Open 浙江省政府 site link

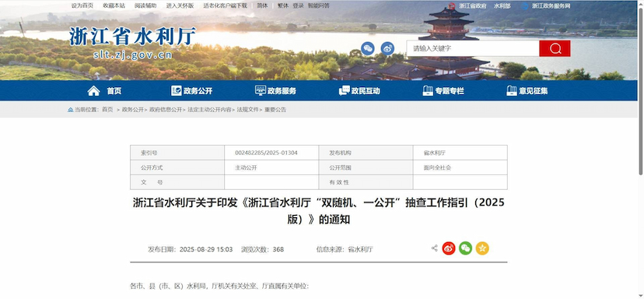(x=473, y=6)
